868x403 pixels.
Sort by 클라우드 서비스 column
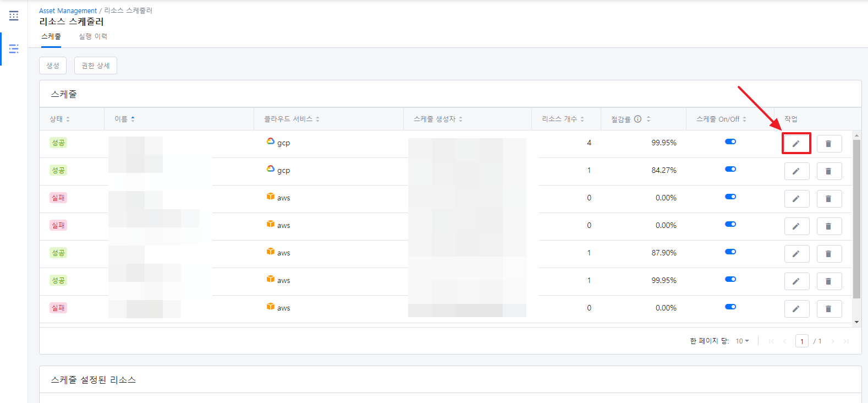292,119
